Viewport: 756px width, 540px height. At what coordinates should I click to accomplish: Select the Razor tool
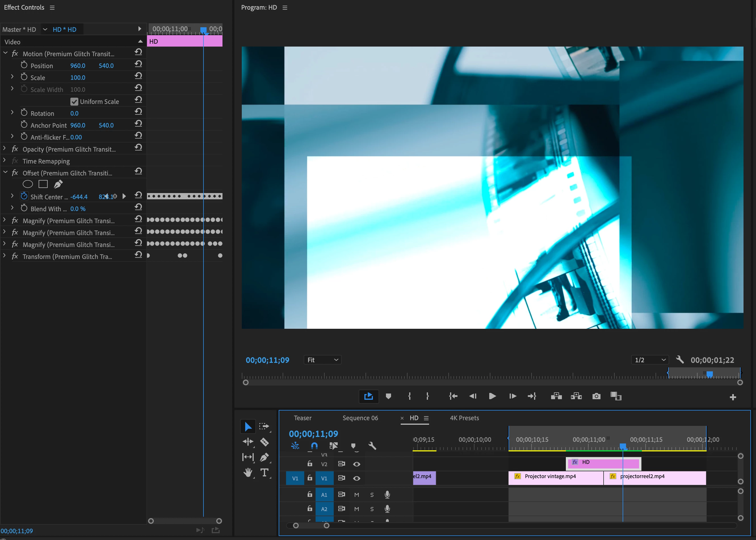pos(264,442)
